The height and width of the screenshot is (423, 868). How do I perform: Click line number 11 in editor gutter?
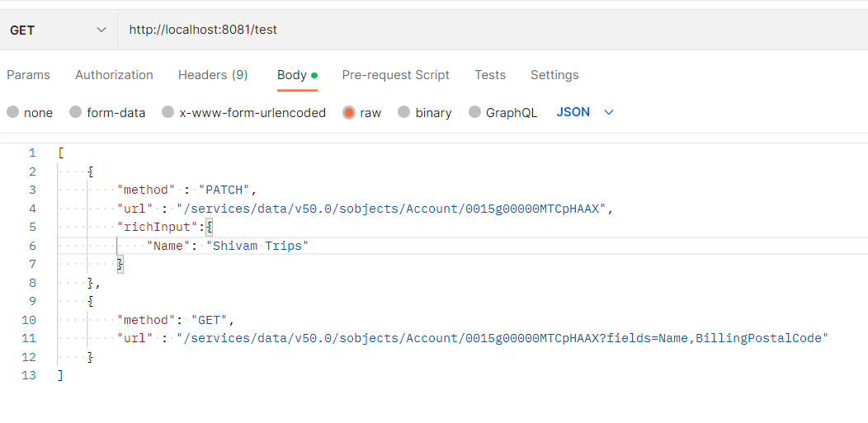click(30, 338)
